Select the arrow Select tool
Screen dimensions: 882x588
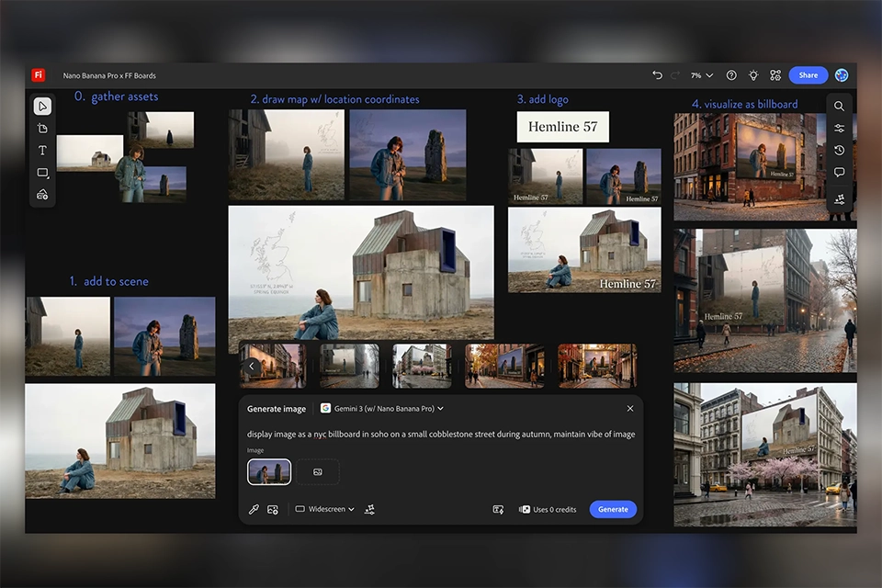(42, 106)
